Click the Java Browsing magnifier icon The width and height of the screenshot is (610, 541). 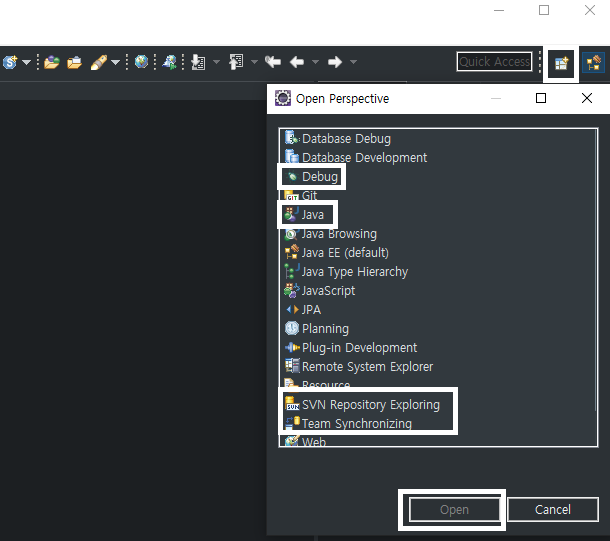tap(291, 234)
